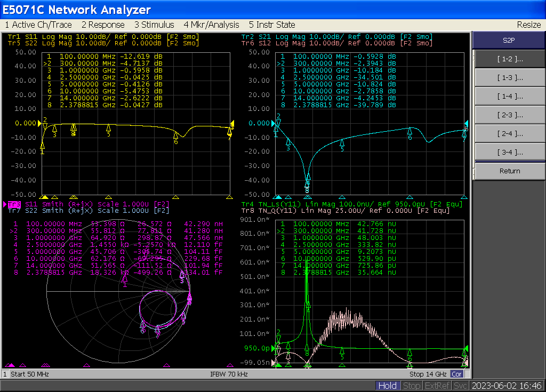
Task: Click the cyan reference triangle at 0.000
Action: coord(273,123)
